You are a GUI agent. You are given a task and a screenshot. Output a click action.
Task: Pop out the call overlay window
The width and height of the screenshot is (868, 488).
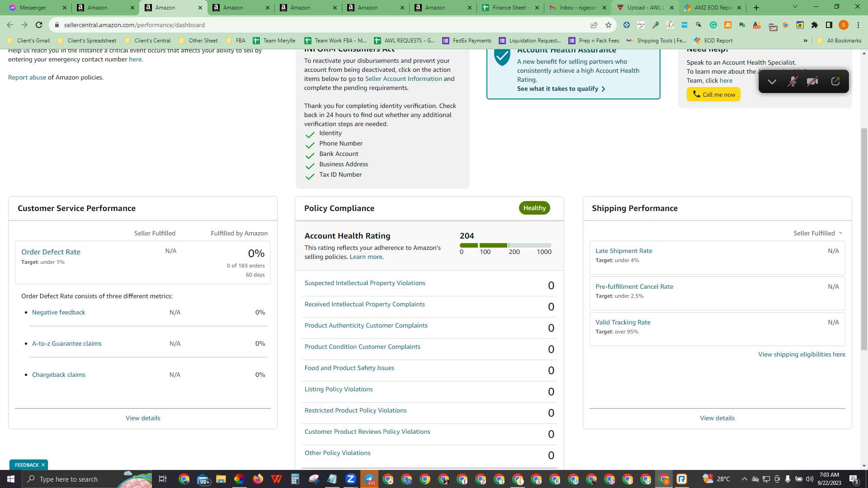[x=835, y=81]
